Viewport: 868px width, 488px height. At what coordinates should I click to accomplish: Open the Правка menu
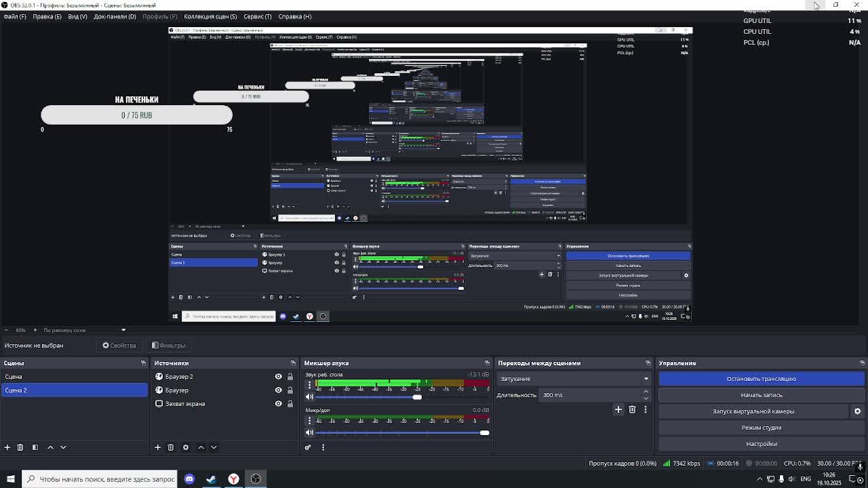point(47,16)
